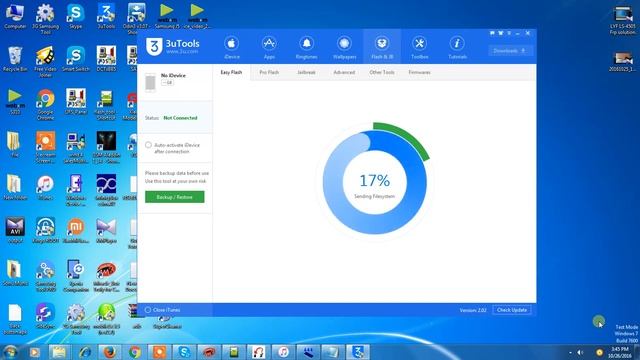640x360 pixels.
Task: Click the Windows Start button
Action: [11, 352]
